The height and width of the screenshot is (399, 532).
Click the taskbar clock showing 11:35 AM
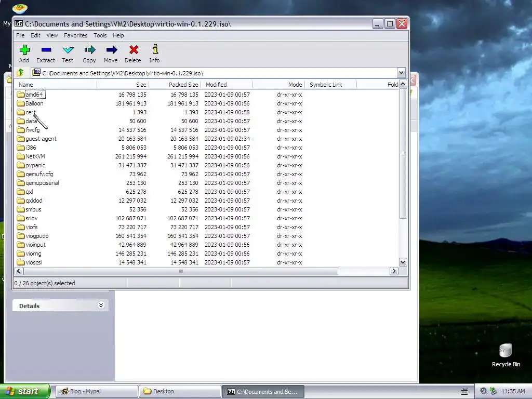tap(513, 391)
